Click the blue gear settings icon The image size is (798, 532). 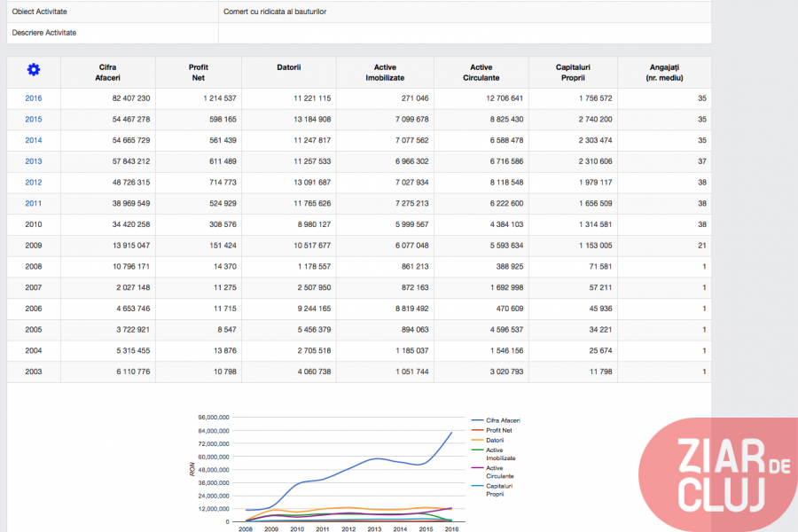[x=34, y=70]
